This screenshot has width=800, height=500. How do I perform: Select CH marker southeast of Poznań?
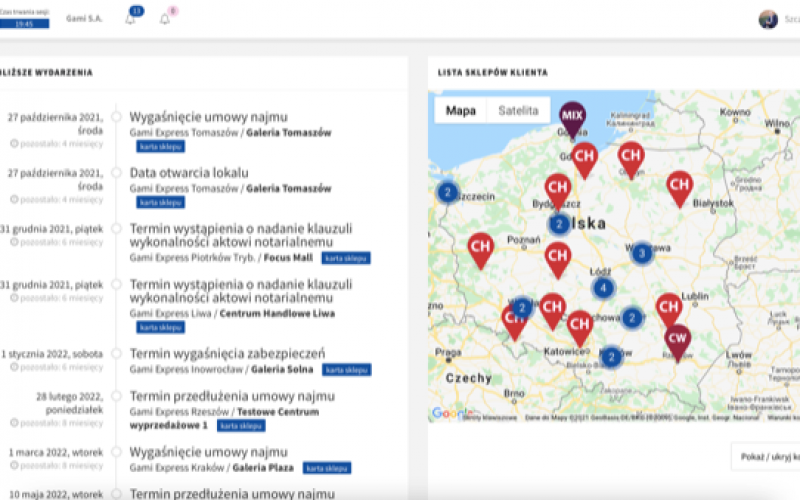click(x=558, y=260)
